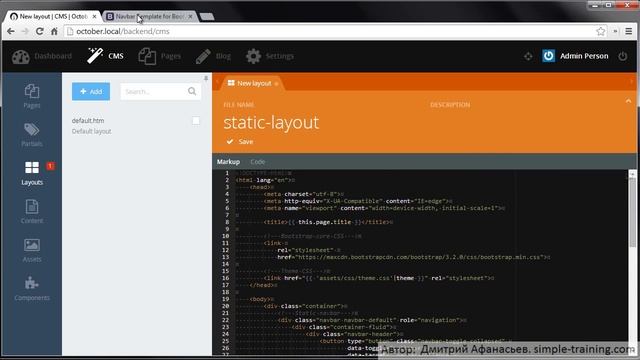Screen dimensions: 640x360
Task: Switch to the Markup tab
Action: coord(228,162)
